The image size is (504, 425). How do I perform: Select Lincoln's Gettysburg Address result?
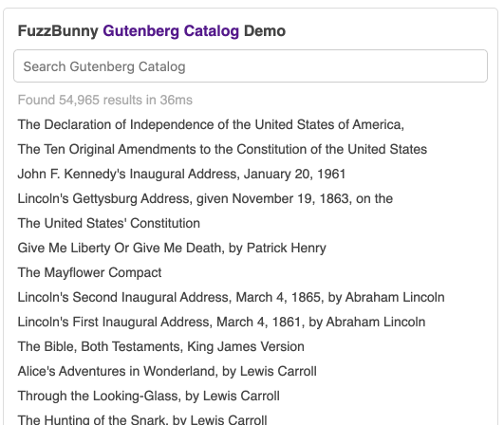[205, 198]
